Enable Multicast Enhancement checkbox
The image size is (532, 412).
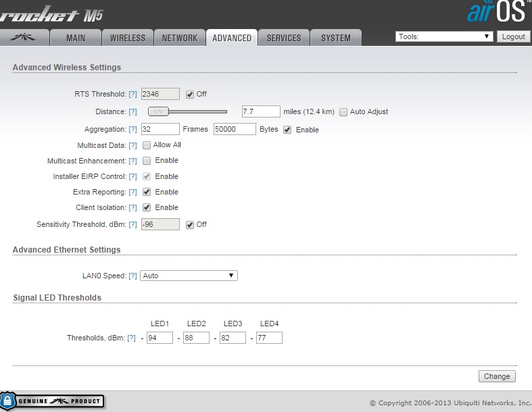coord(147,161)
